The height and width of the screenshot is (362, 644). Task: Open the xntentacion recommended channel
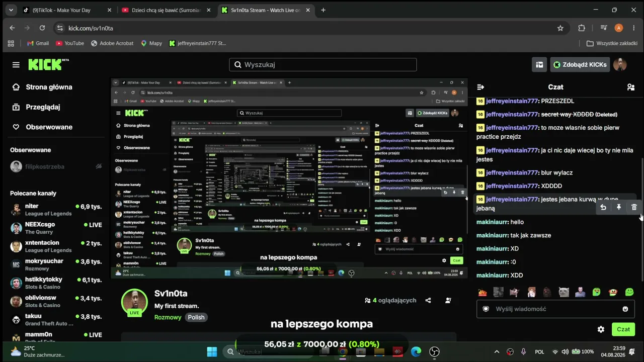[x=56, y=246]
